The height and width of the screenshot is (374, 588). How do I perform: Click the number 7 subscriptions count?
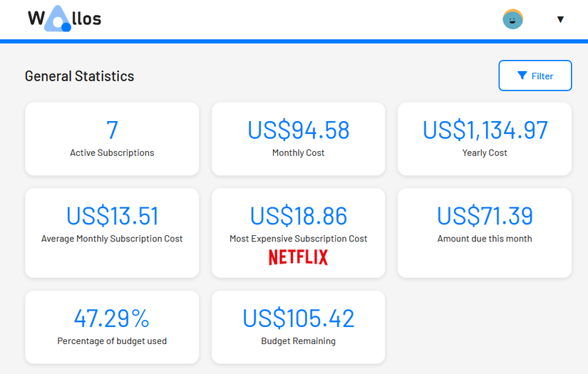(112, 130)
